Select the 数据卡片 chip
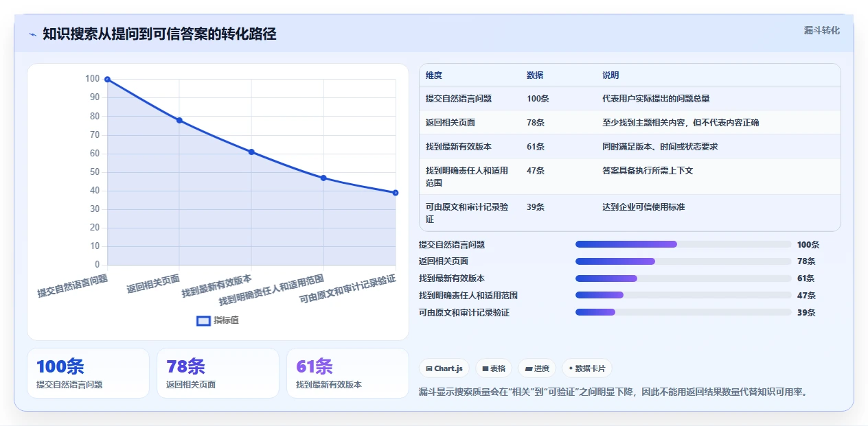The width and height of the screenshot is (868, 426). point(586,368)
